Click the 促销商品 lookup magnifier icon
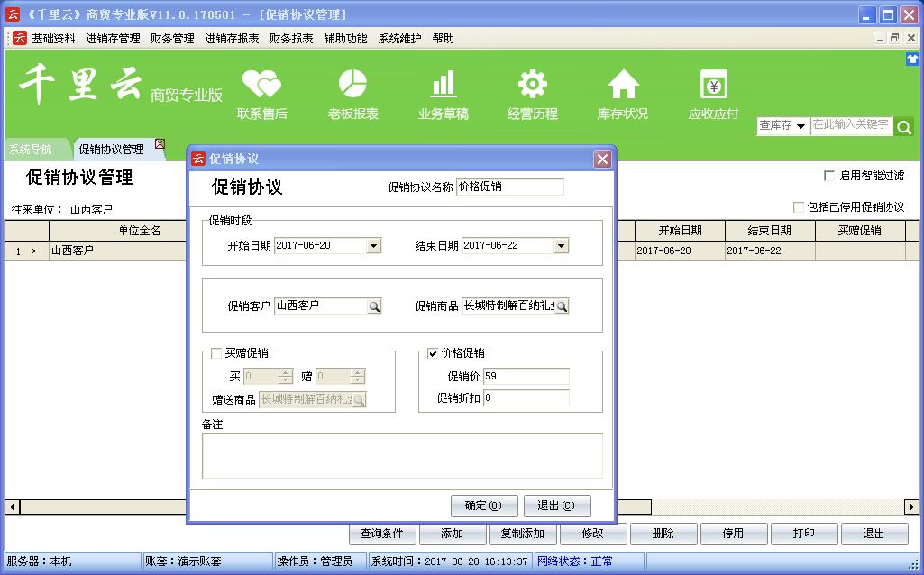The width and height of the screenshot is (924, 575). 562,306
